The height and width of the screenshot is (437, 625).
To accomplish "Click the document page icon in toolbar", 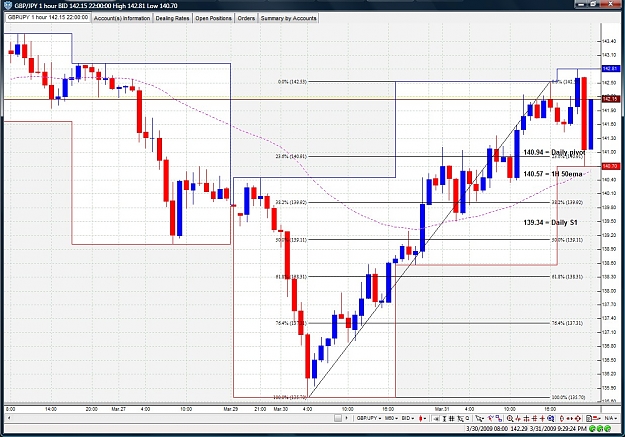I will pyautogui.click(x=589, y=418).
